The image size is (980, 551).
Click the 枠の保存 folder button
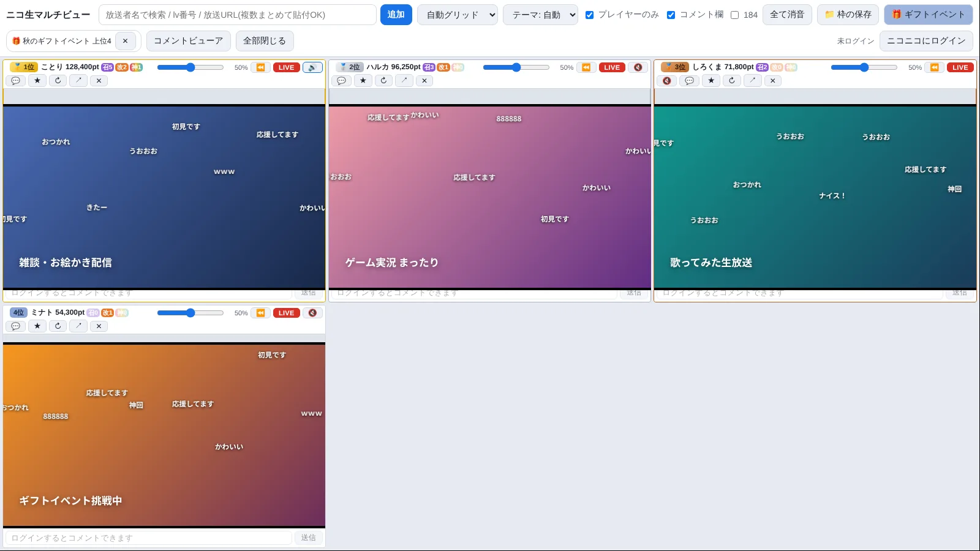coord(848,15)
